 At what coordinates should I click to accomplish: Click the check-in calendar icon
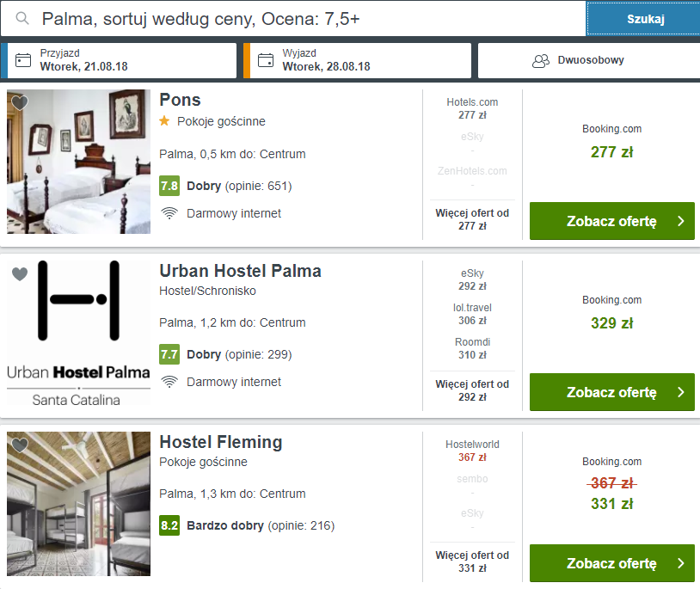tap(23, 60)
